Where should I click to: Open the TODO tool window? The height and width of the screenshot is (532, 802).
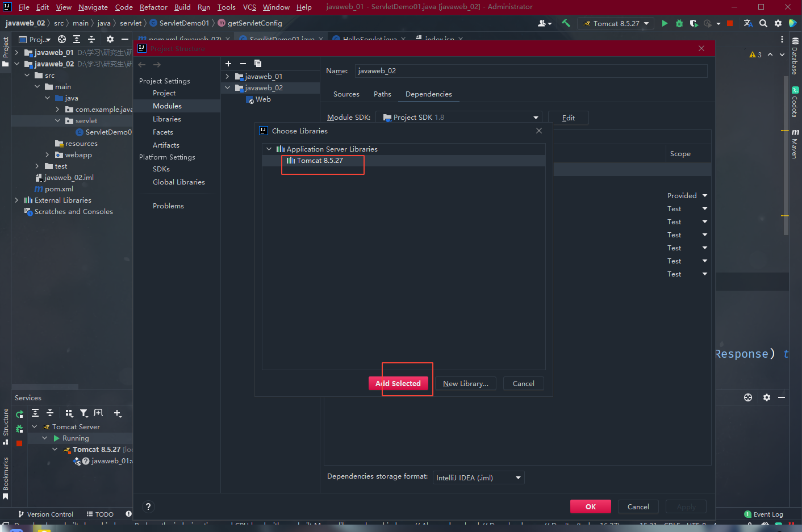click(x=100, y=514)
